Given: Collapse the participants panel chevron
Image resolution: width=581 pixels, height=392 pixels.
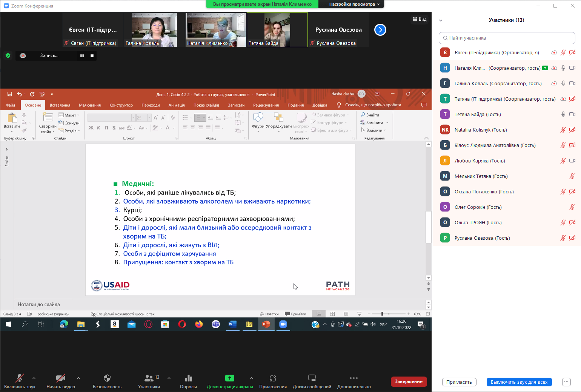Looking at the screenshot, I should 441,20.
